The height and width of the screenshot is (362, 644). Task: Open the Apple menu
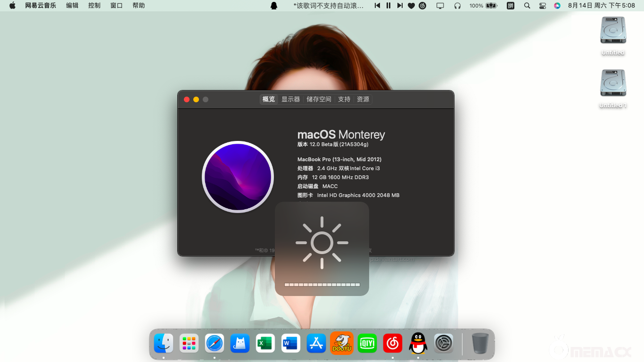point(12,6)
